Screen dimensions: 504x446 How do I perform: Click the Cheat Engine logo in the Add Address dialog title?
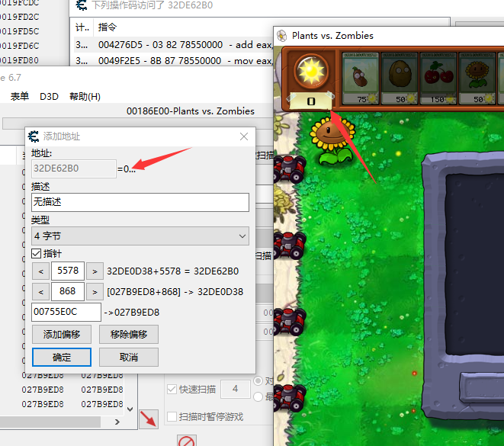click(34, 136)
